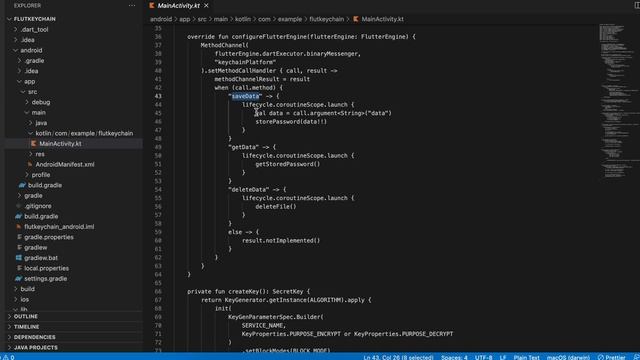Expand the profile folder

coord(27,175)
